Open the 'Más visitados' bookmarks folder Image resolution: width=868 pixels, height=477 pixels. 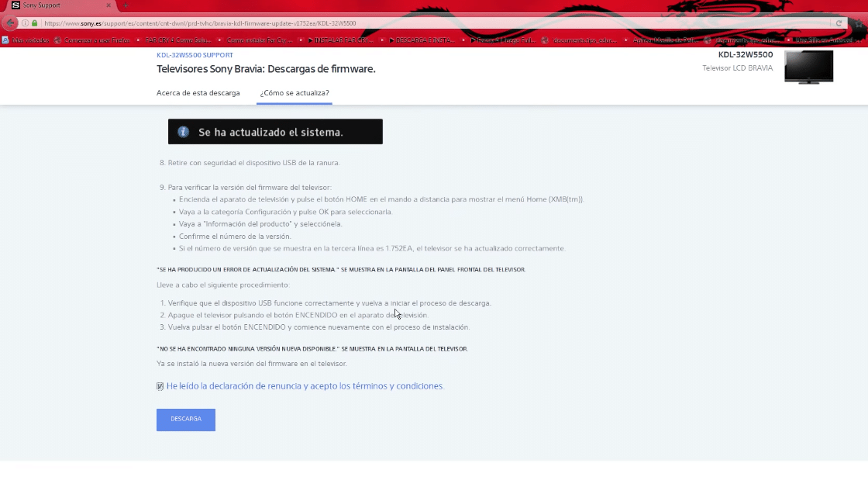pos(26,40)
